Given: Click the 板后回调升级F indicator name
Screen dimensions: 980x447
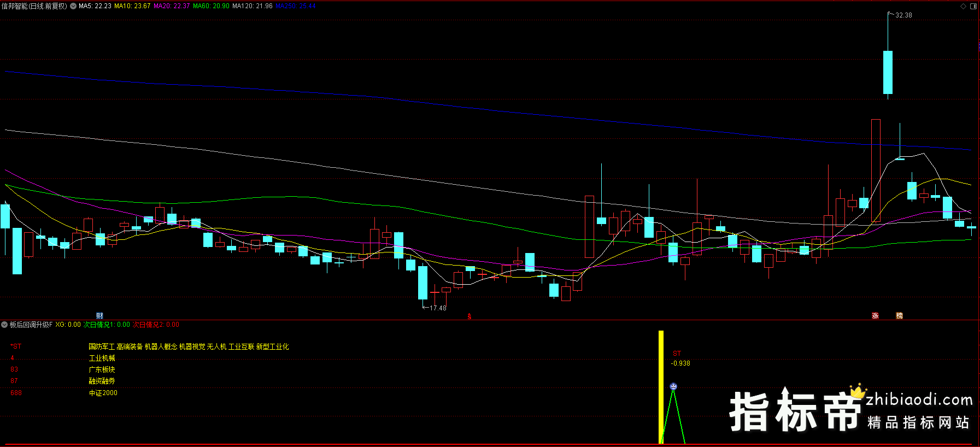Looking at the screenshot, I should tap(31, 325).
